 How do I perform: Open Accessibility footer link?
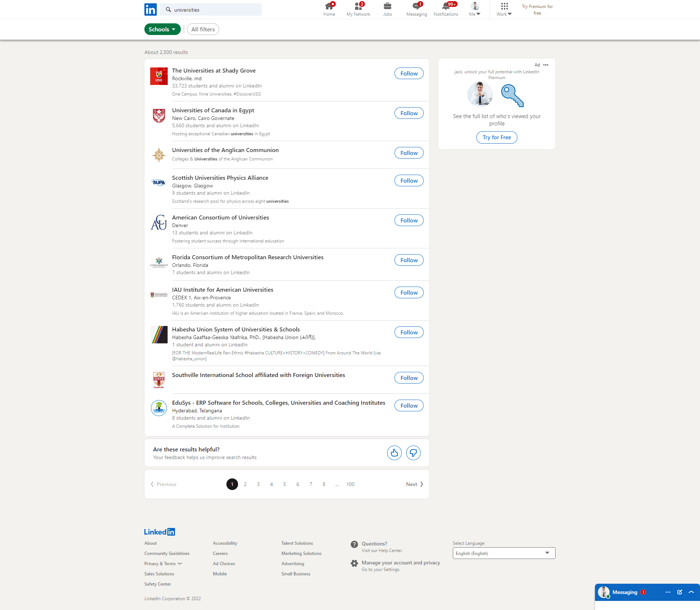(x=225, y=543)
